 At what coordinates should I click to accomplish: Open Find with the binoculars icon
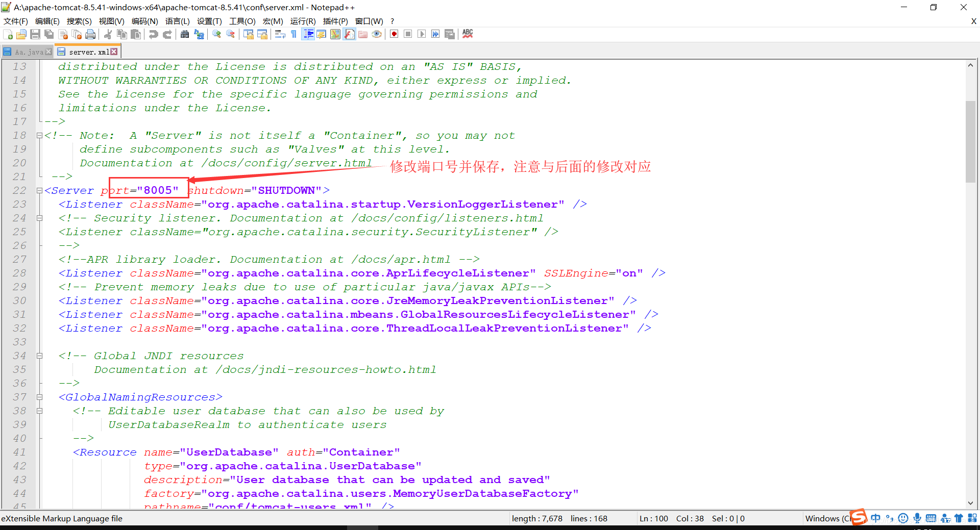click(x=185, y=34)
